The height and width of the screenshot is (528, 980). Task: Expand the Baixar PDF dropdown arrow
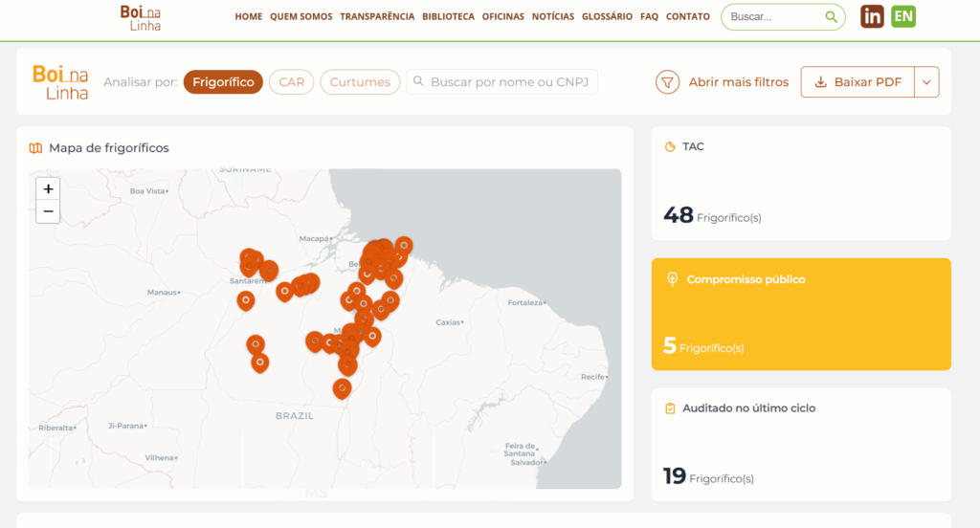[926, 82]
